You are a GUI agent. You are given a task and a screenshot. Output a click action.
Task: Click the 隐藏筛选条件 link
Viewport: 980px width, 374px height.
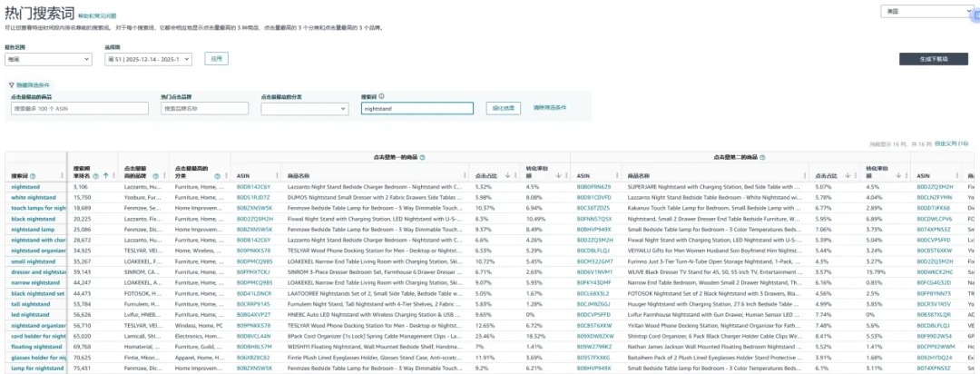[34, 84]
